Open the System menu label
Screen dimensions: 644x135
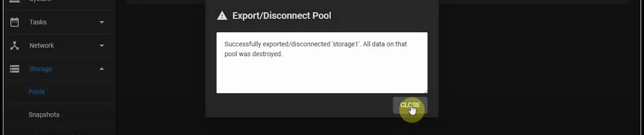40,1
